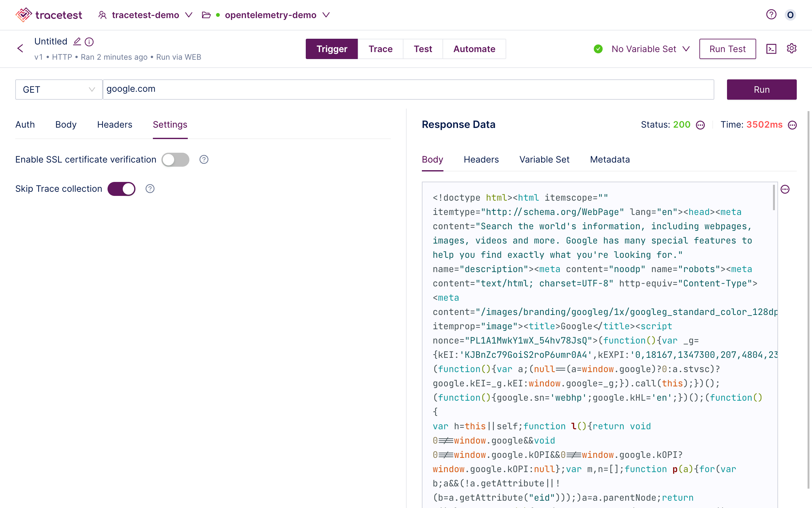Open the options icon next to Status 200
This screenshot has width=812, height=508.
(x=700, y=125)
